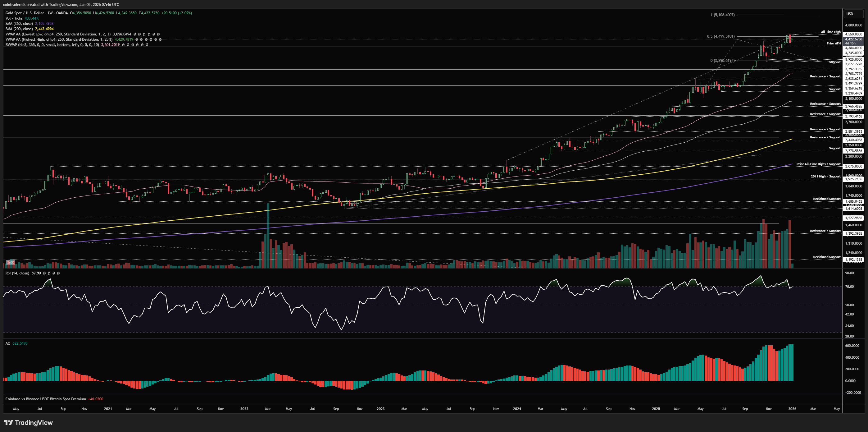
Task: Click the SMA (200, close) indicator legend
Action: coord(19,29)
